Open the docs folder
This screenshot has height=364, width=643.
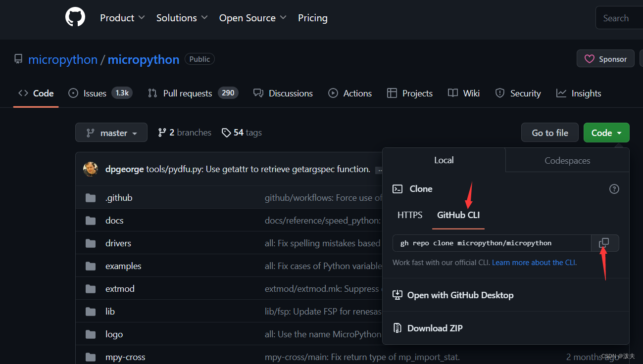click(114, 221)
